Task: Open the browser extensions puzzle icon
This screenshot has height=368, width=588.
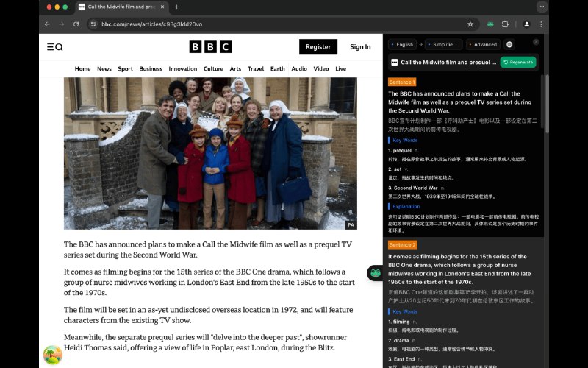Action: coord(505,24)
